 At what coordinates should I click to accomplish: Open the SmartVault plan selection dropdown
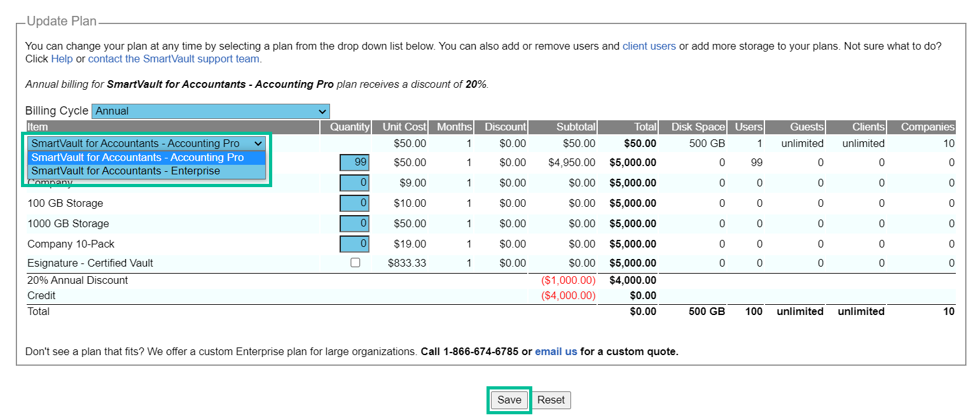tap(146, 143)
